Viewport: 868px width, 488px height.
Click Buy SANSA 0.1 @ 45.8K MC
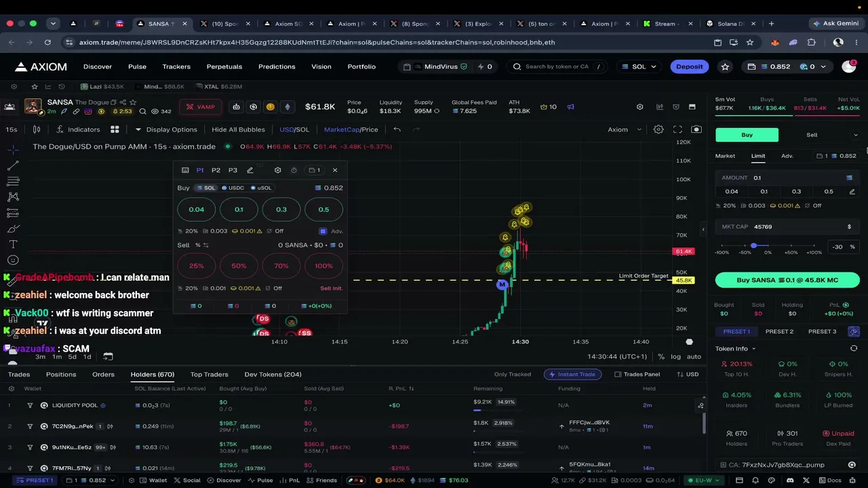[787, 280]
